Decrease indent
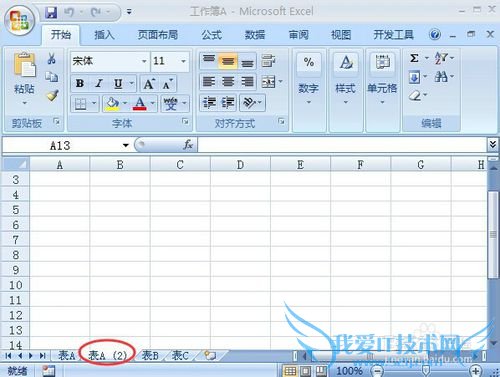 click(209, 103)
